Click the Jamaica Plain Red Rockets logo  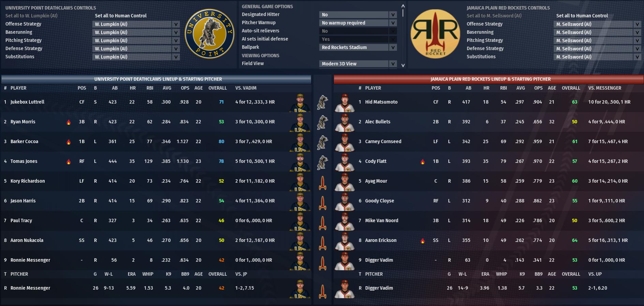pyautogui.click(x=435, y=34)
